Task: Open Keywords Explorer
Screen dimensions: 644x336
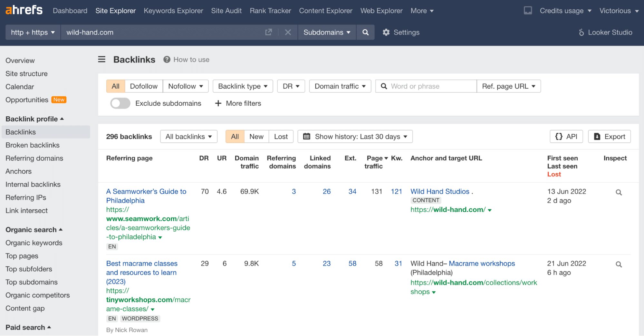Action: click(173, 11)
